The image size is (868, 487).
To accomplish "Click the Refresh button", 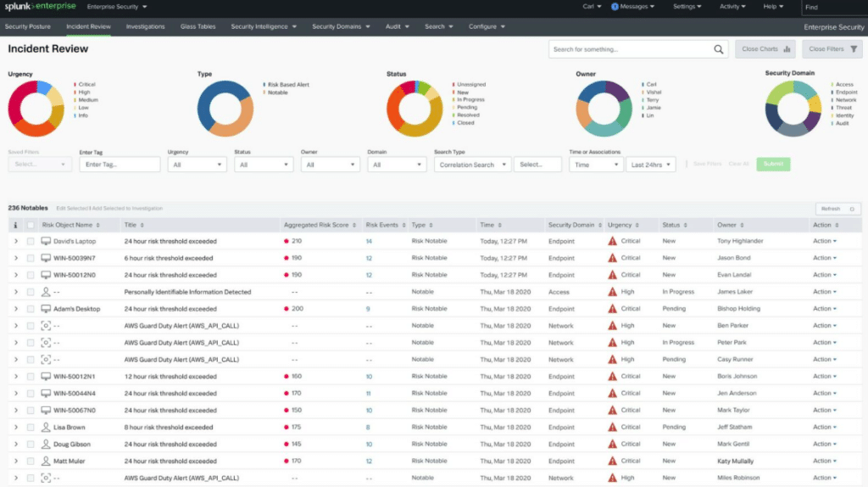I will (838, 209).
